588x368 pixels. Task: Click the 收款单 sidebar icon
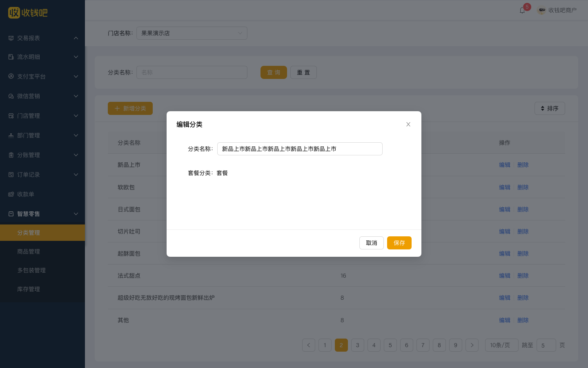[11, 194]
